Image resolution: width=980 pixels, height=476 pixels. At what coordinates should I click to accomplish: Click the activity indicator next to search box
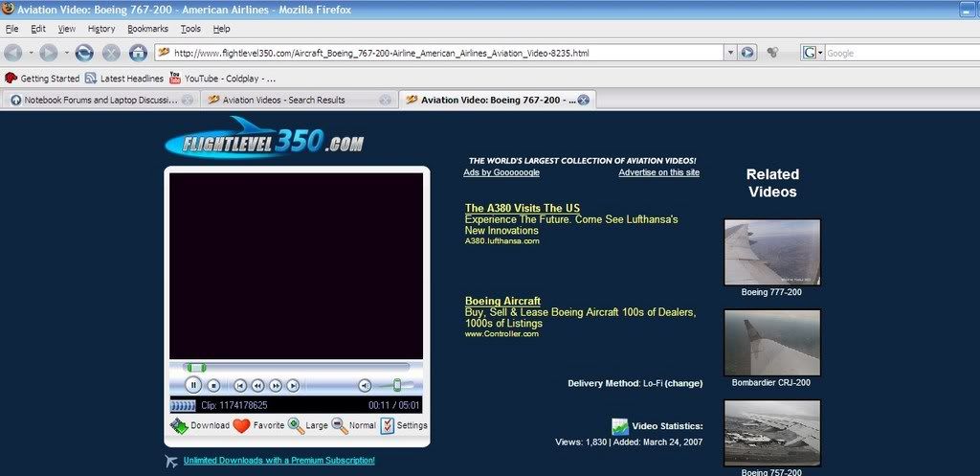coord(773,54)
